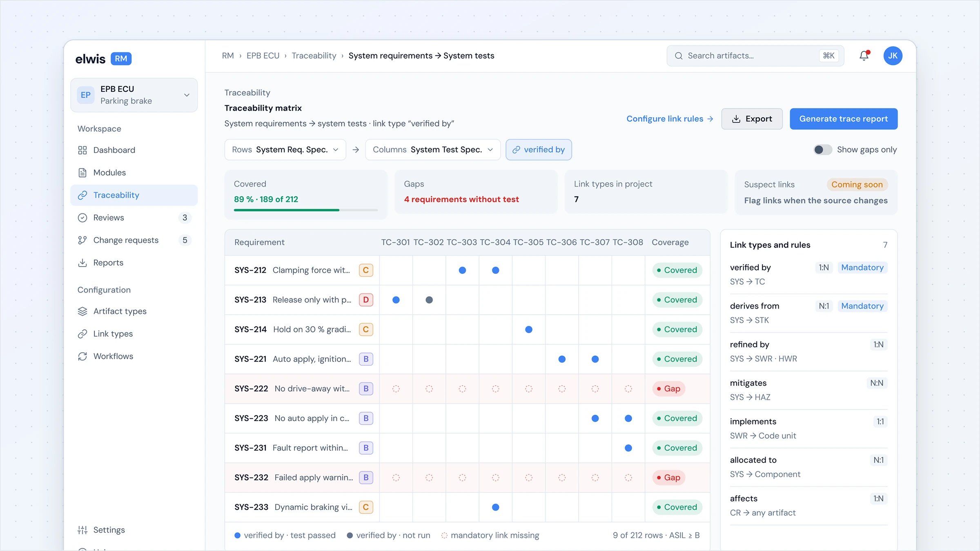Open Reviews in the sidebar

(134, 218)
